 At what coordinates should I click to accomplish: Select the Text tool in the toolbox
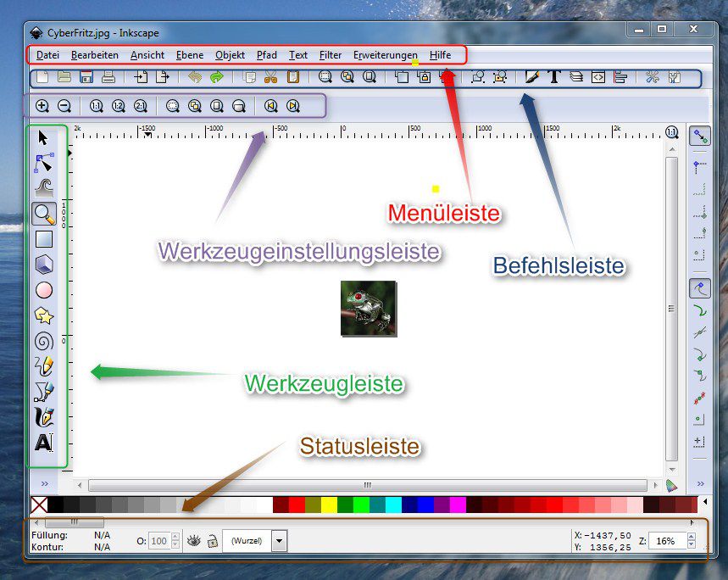(x=44, y=442)
